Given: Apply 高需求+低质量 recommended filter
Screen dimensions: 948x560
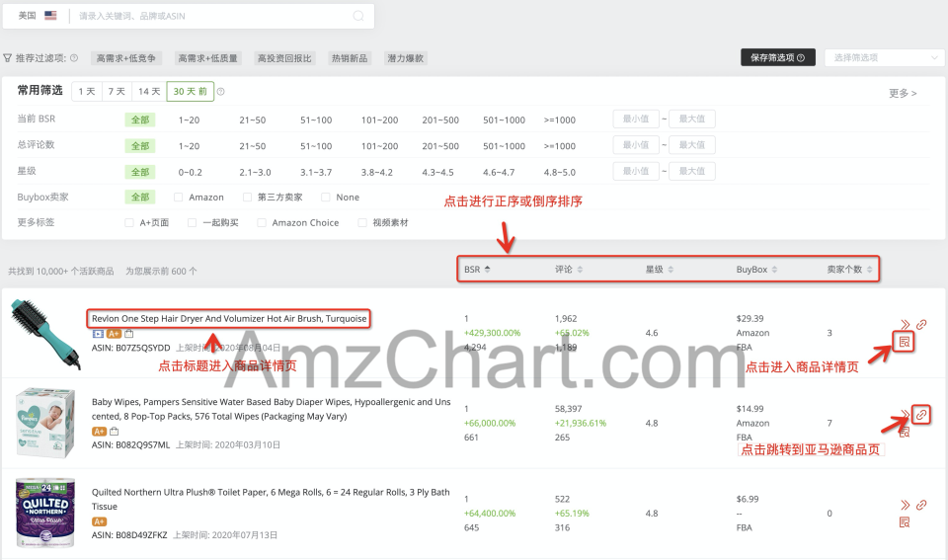Looking at the screenshot, I should click(207, 58).
